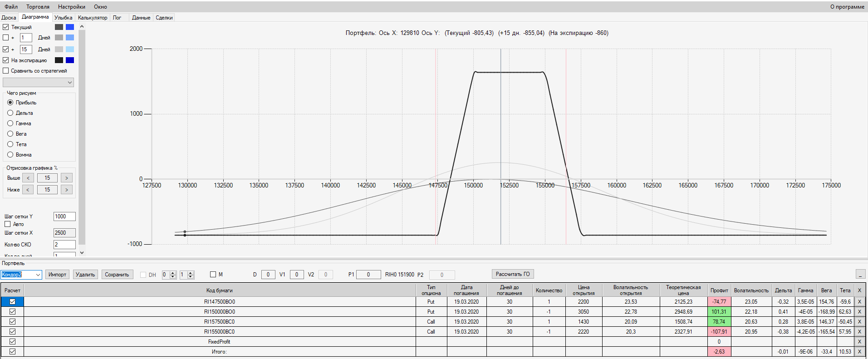
Task: Click the scroll-down arrow of the left settings panel
Action: click(82, 252)
